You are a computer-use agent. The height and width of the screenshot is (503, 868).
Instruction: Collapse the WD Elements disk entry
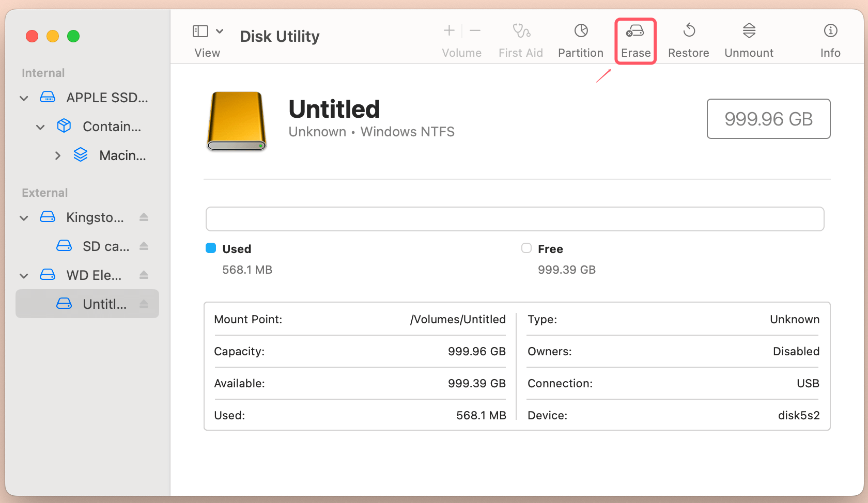pos(23,275)
